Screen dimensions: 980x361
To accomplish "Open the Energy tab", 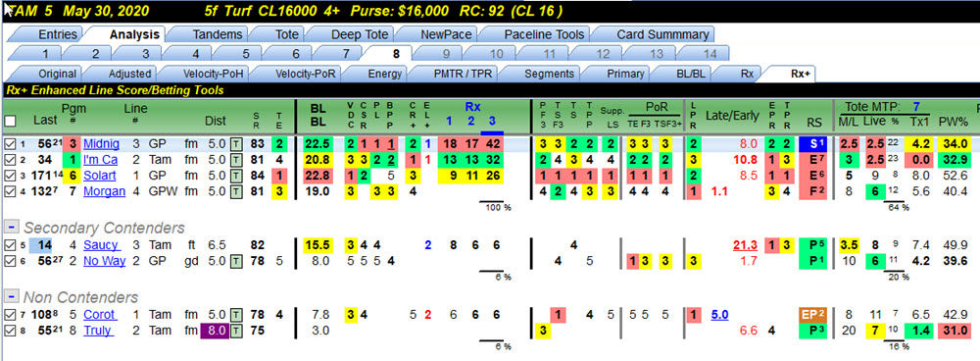I will tap(384, 74).
